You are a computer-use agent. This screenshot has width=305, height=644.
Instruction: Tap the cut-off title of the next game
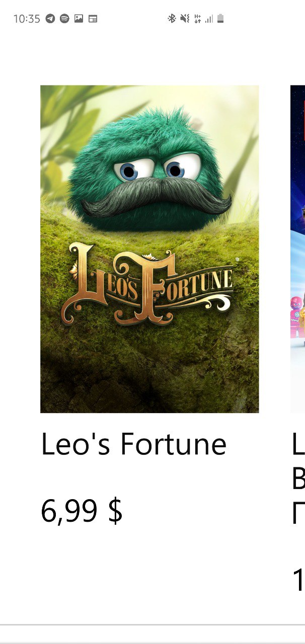[x=298, y=478]
